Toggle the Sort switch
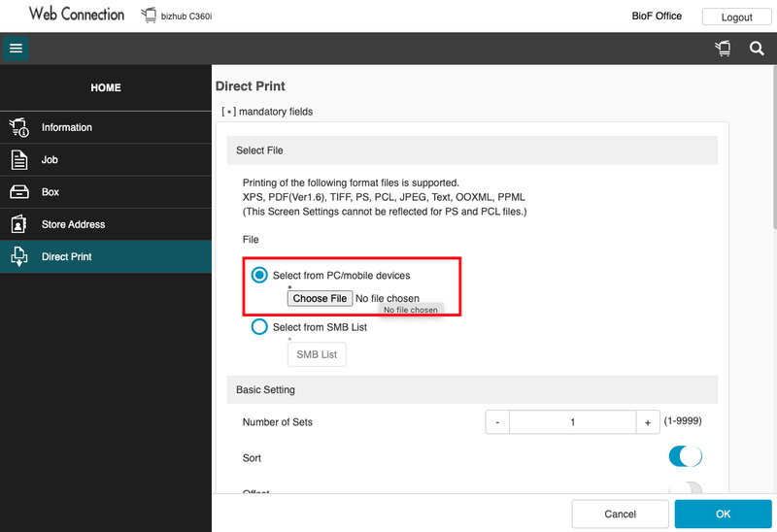Screen dimensions: 777x532 click(x=686, y=456)
